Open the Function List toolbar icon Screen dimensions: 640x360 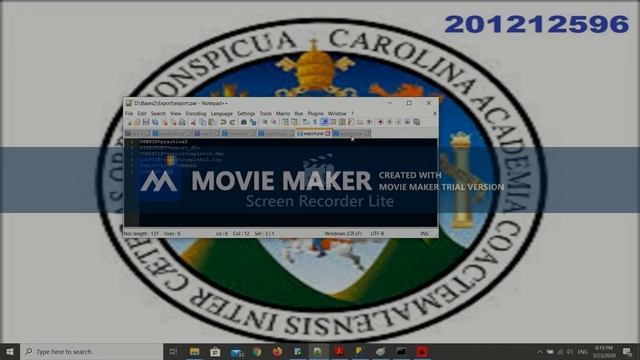(x=351, y=122)
